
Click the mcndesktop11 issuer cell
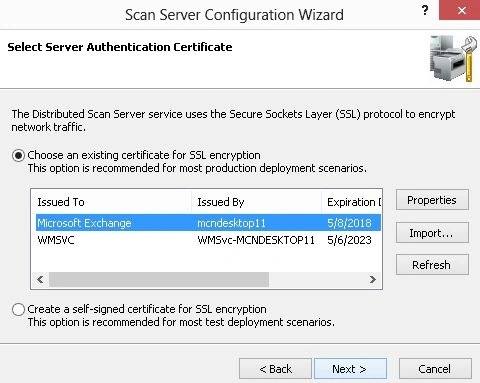pos(231,223)
